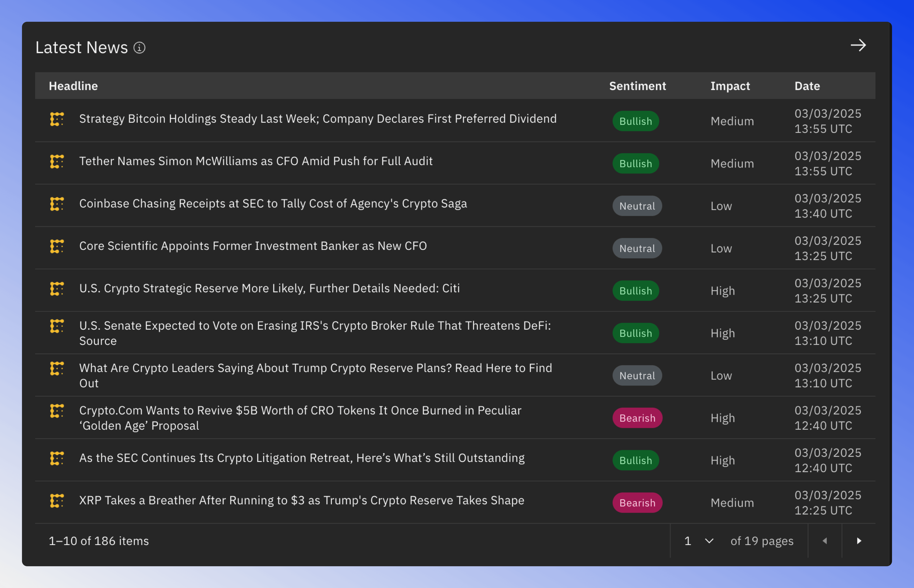The width and height of the screenshot is (914, 588).
Task: Click the info icon beside Latest News
Action: click(x=139, y=48)
